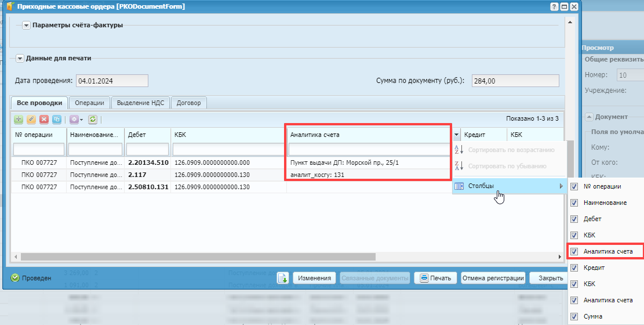644x325 pixels.
Task: Toggle the Кредит column checkbox
Action: (574, 268)
